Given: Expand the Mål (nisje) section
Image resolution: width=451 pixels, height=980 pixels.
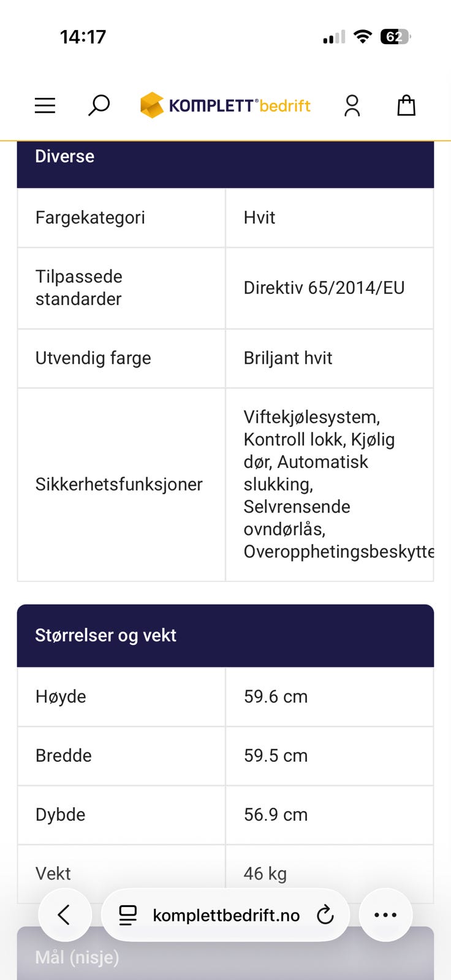Looking at the screenshot, I should pyautogui.click(x=225, y=953).
